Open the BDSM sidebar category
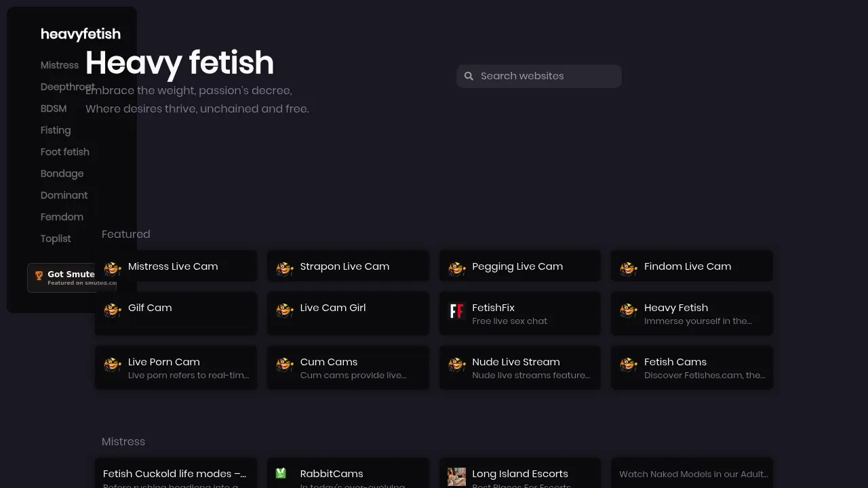This screenshot has width=868, height=488. pos(54,108)
